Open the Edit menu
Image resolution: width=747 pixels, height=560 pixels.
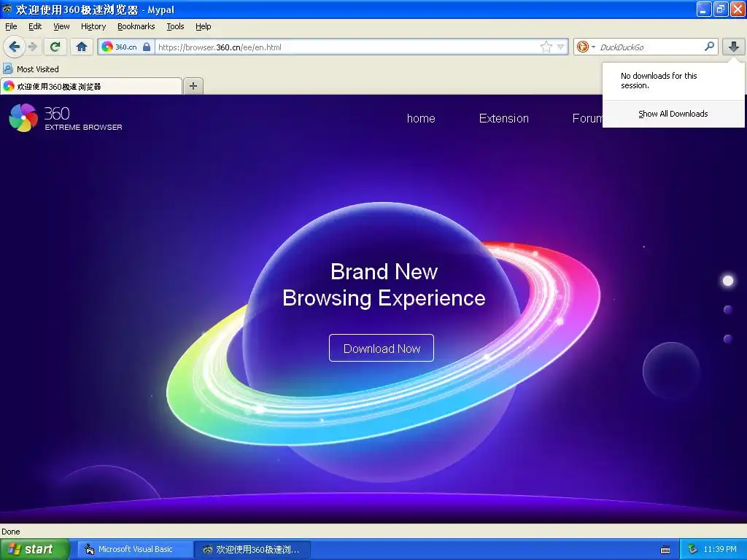click(x=35, y=26)
